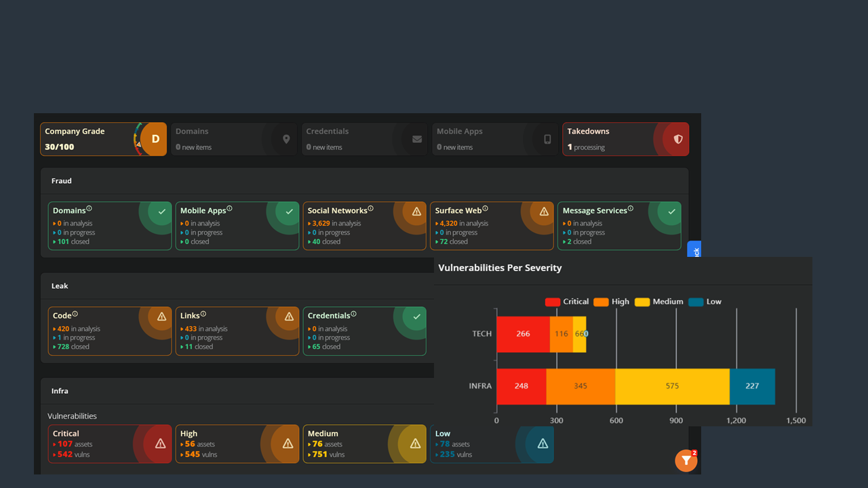Viewport: 868px width, 488px height.
Task: Click the TECH critical bar segment 266
Action: click(523, 333)
